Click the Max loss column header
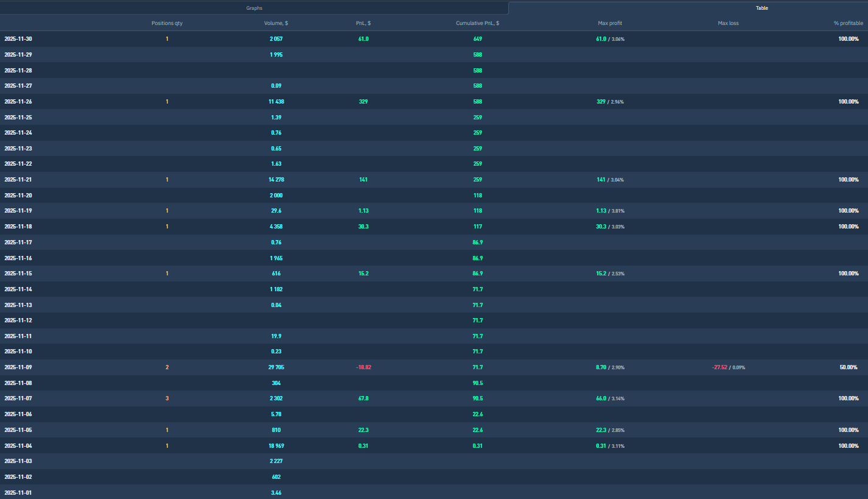The width and height of the screenshot is (868, 499). 728,23
